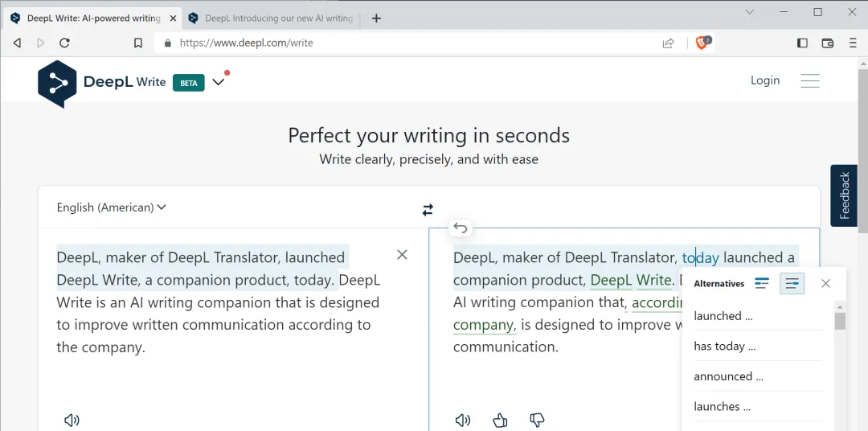This screenshot has width=868, height=431.
Task: Open the Feedback side tab
Action: 844,195
